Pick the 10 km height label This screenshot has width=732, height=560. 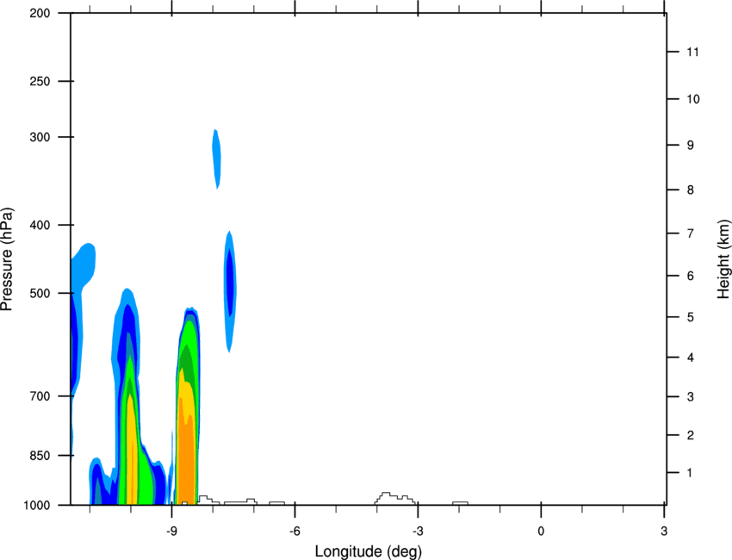coord(692,99)
